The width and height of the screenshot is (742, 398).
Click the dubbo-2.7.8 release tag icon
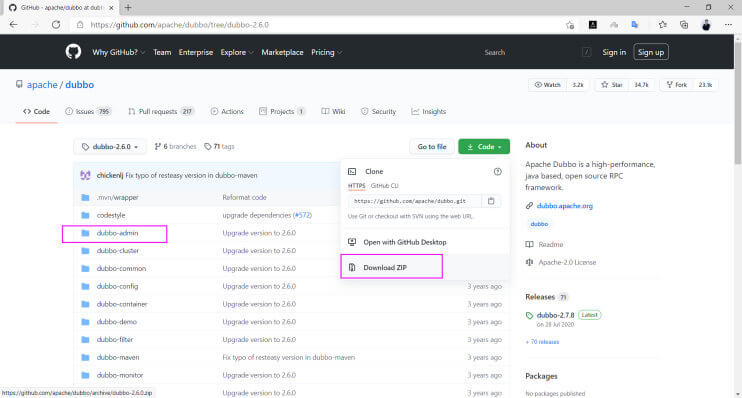[529, 315]
